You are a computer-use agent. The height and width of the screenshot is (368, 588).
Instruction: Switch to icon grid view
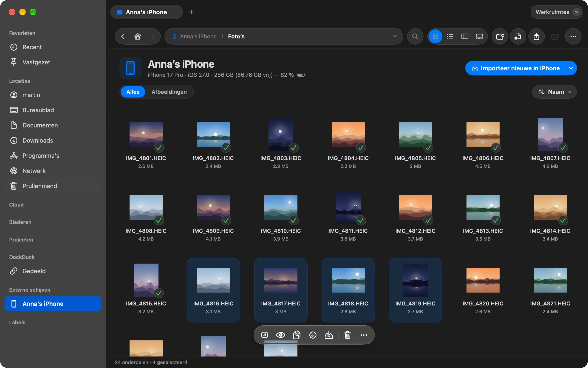coord(435,37)
